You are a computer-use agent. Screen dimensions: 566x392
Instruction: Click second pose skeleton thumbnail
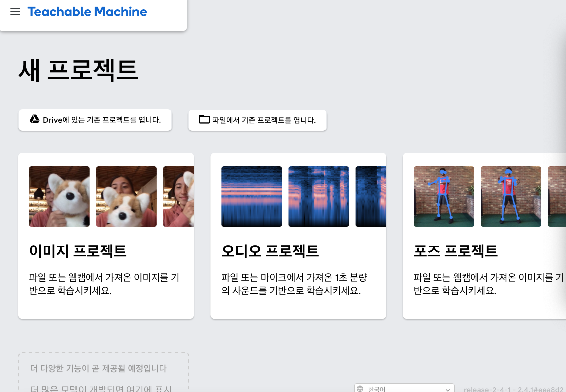click(x=511, y=197)
